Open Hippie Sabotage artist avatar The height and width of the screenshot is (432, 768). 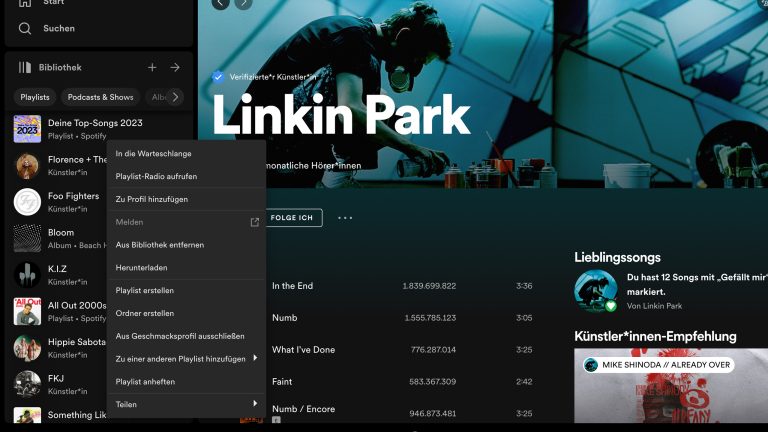[x=27, y=348]
